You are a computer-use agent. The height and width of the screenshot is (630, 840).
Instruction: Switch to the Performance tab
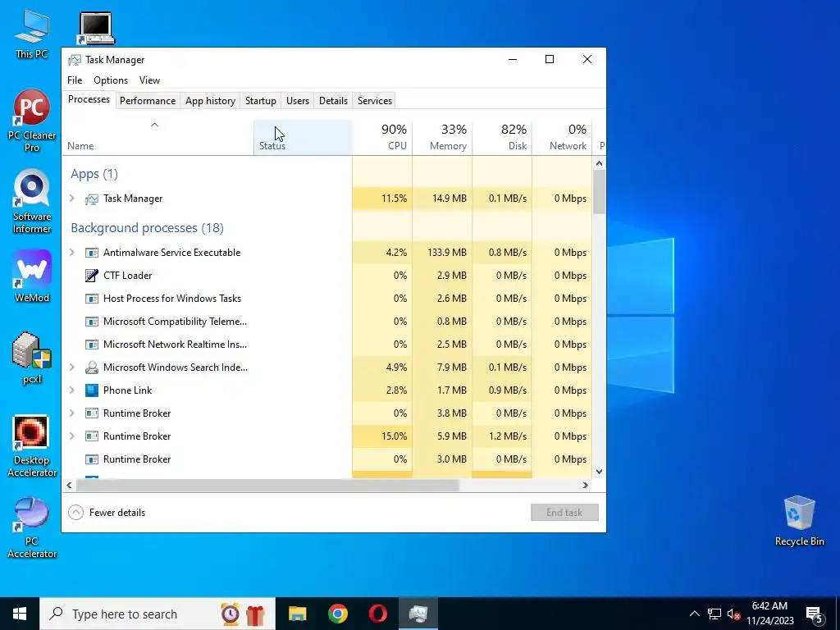[x=148, y=101]
